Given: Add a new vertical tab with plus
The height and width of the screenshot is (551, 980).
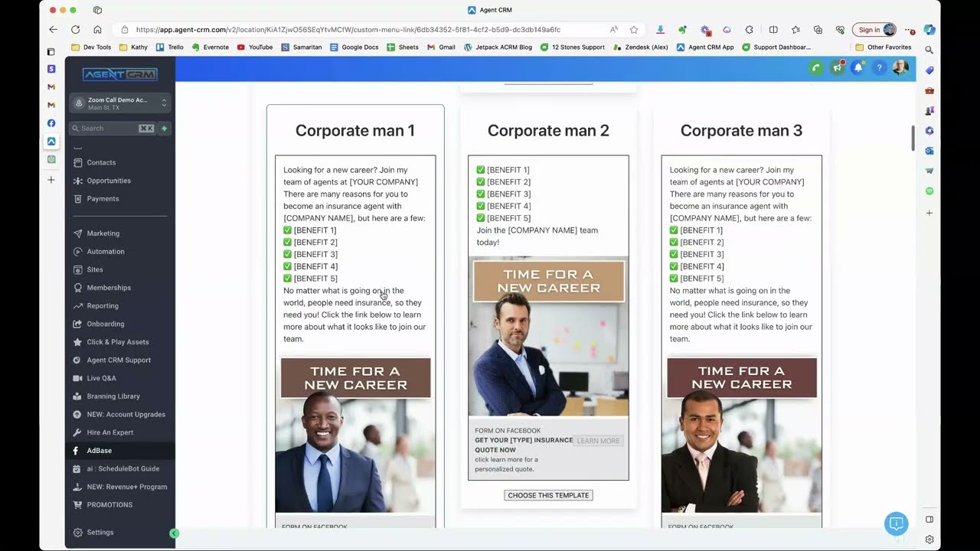Looking at the screenshot, I should 51,180.
